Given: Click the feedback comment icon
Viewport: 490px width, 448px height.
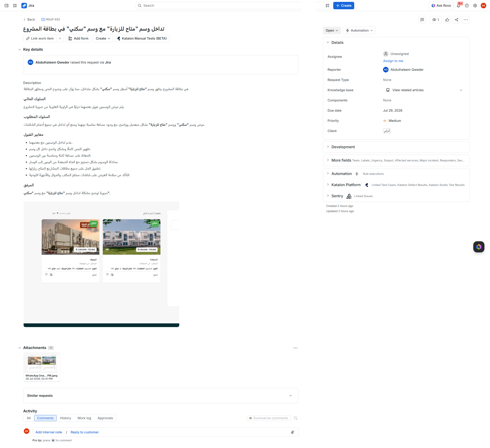Looking at the screenshot, I should [422, 20].
